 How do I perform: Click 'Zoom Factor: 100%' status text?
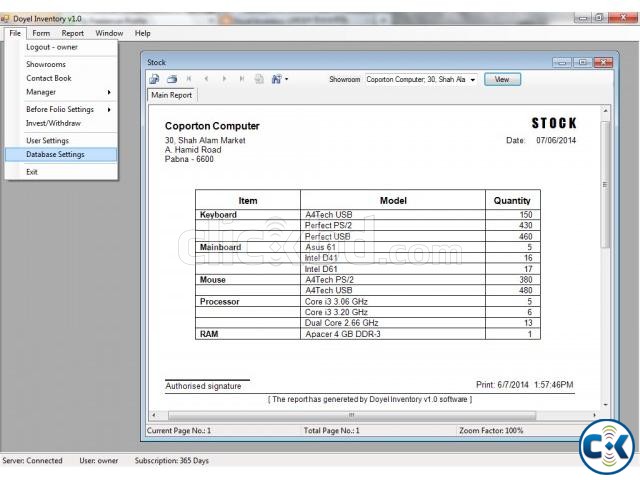point(491,431)
